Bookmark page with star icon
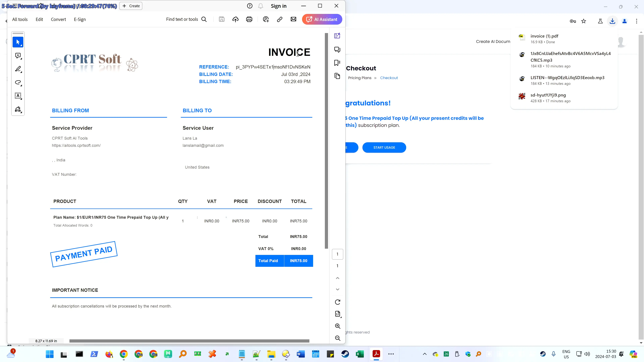 (x=583, y=21)
